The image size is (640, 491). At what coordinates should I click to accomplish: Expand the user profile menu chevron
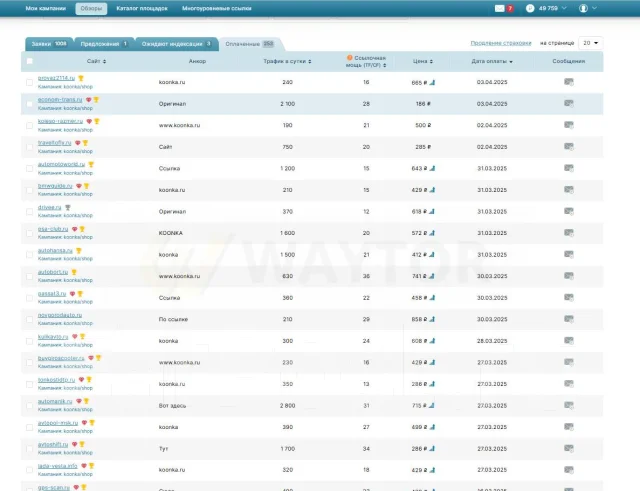pyautogui.click(x=594, y=8)
